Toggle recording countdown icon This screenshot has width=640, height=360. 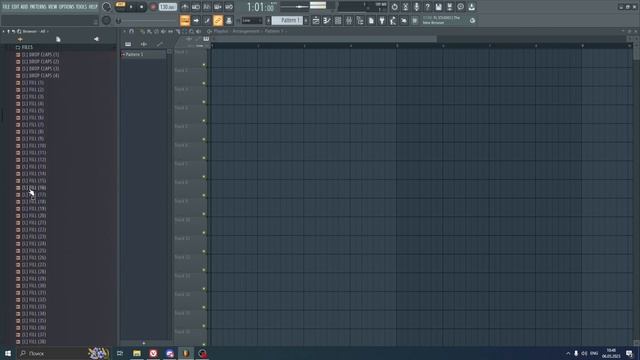pyautogui.click(x=207, y=7)
